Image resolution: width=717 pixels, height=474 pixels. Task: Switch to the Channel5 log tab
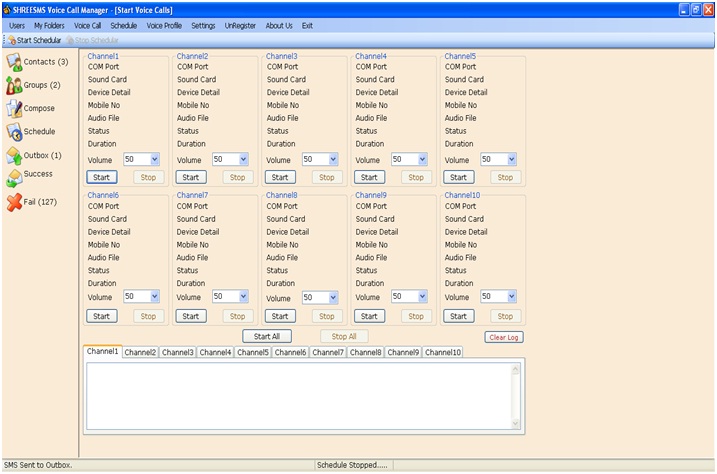(x=252, y=352)
